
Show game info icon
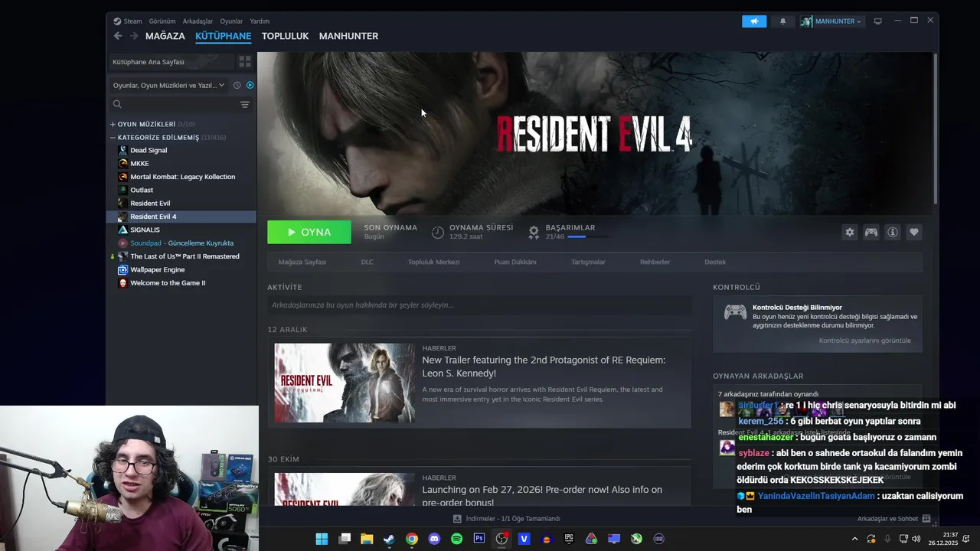(893, 232)
